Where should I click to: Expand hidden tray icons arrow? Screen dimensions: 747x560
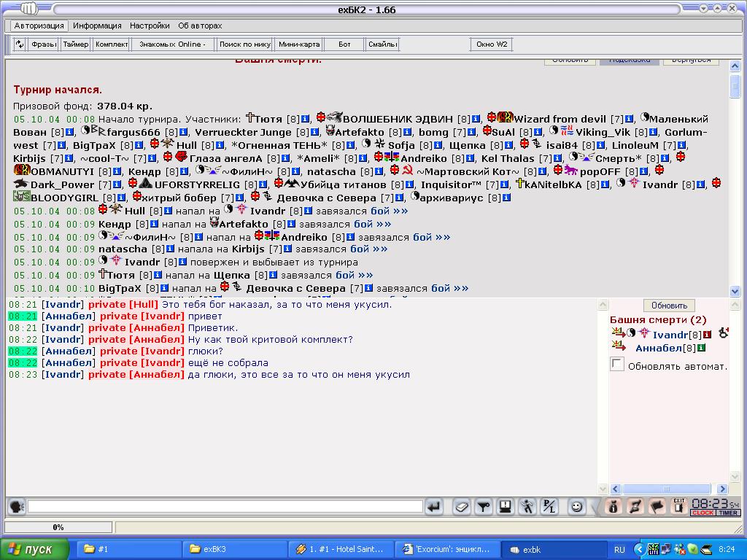click(x=639, y=550)
